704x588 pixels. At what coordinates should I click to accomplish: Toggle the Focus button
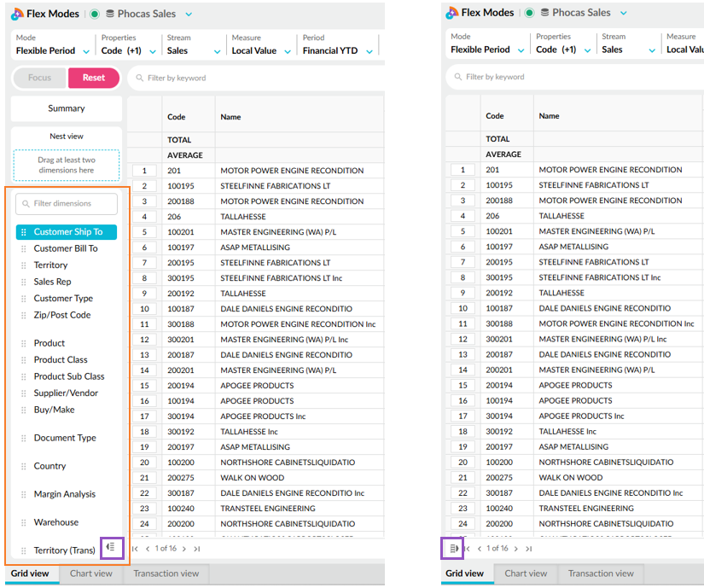(x=39, y=78)
